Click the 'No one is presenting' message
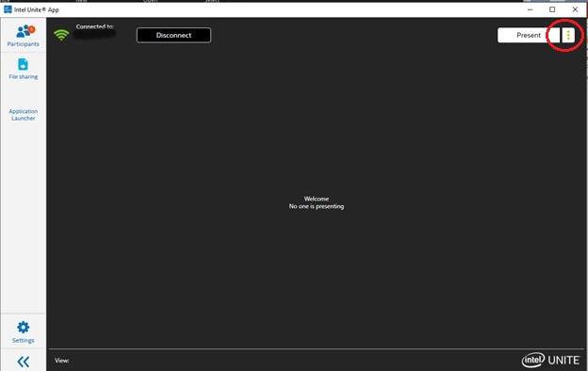The image size is (588, 371). click(316, 206)
